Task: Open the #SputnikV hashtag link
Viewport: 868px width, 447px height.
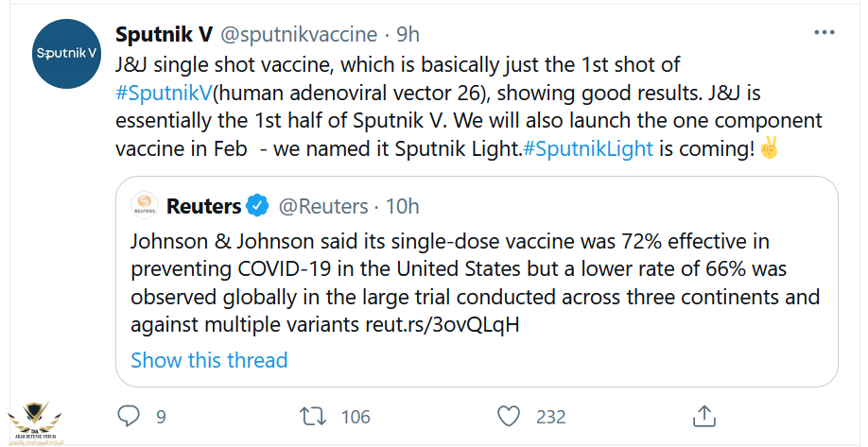Action: (164, 93)
